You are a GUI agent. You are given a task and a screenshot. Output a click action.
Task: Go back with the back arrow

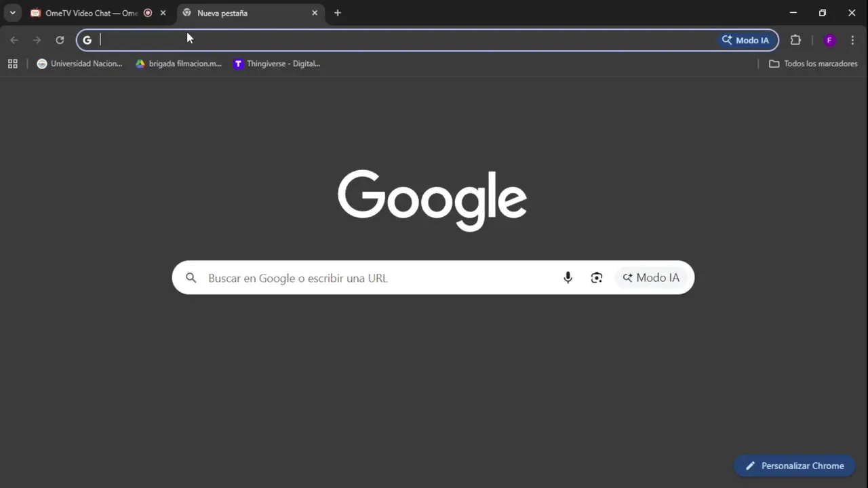coord(14,40)
